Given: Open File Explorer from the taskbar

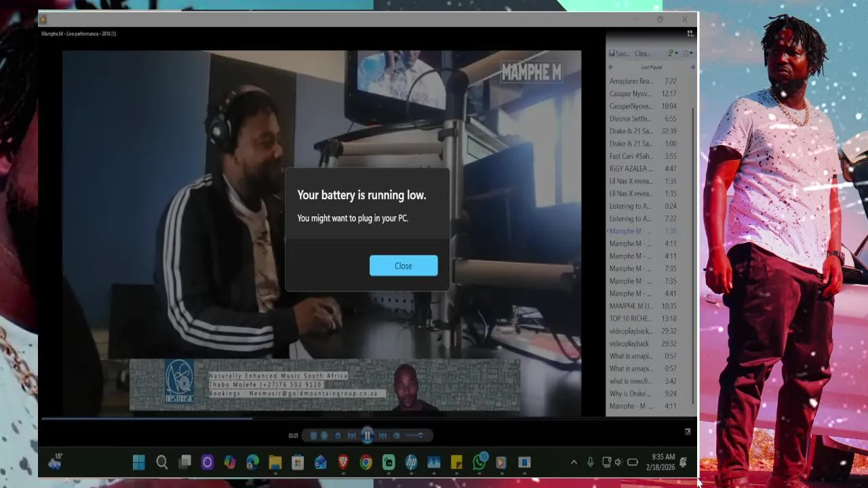Looking at the screenshot, I should tap(275, 462).
